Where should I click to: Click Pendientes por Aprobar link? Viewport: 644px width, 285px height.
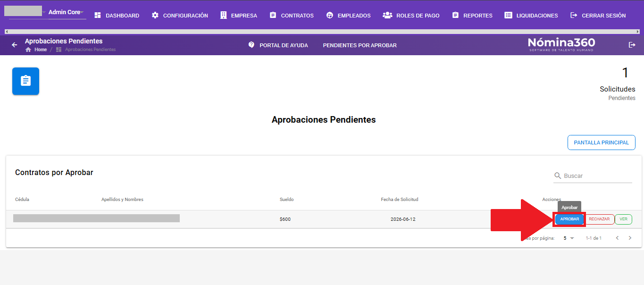(x=360, y=45)
